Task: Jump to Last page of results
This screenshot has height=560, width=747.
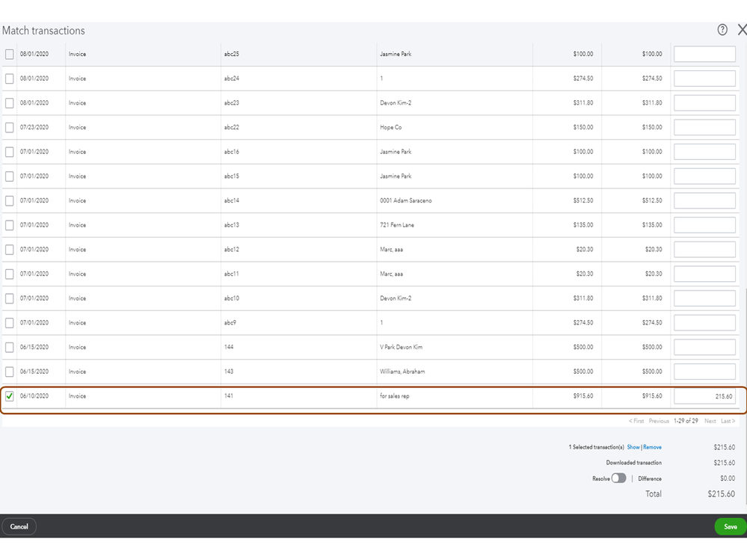Action: point(728,421)
